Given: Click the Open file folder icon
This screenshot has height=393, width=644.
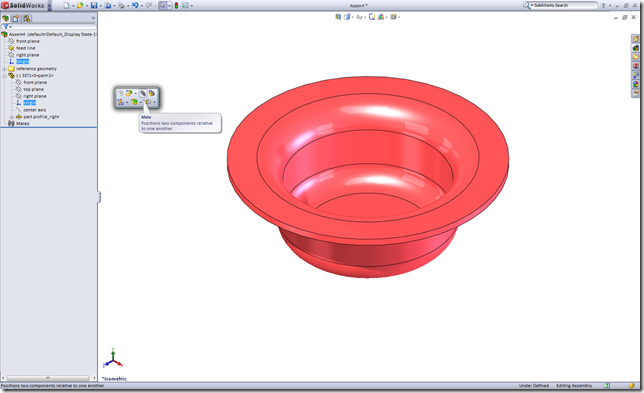Looking at the screenshot, I should pos(80,5).
